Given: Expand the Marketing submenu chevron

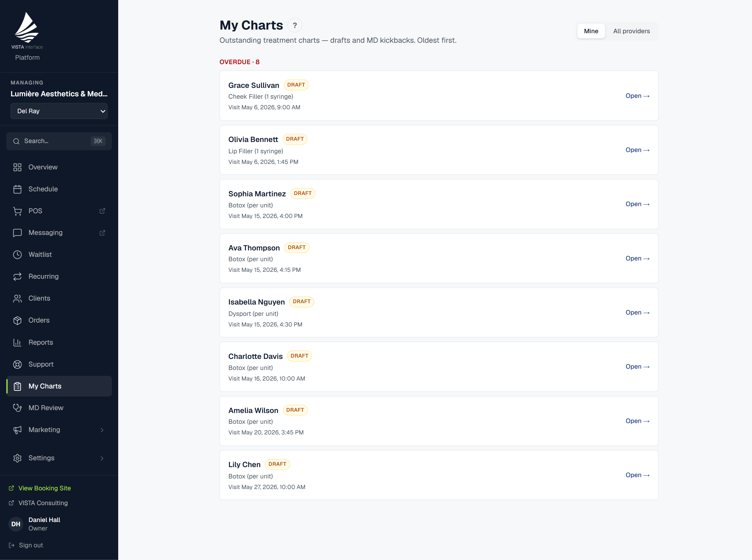Looking at the screenshot, I should coord(102,430).
